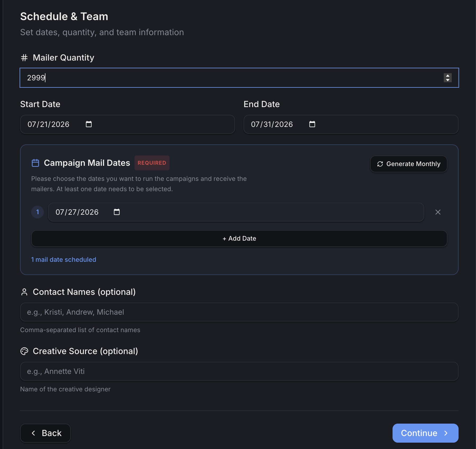Click Generate Monthly button

(409, 164)
